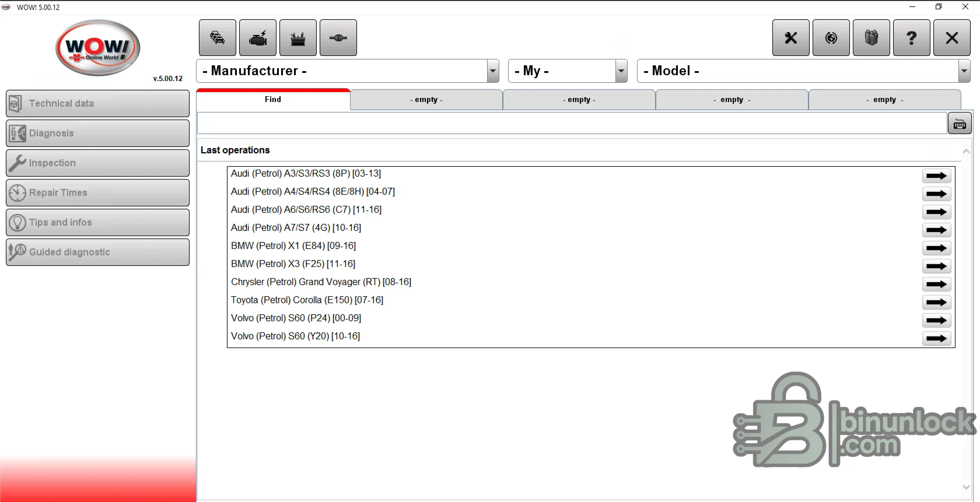
Task: Expand the My (model year) dropdown
Action: click(621, 71)
